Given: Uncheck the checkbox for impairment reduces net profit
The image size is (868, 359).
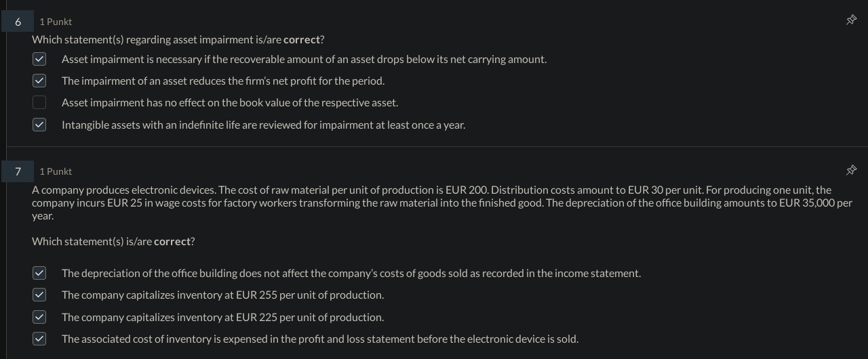Looking at the screenshot, I should [x=39, y=81].
